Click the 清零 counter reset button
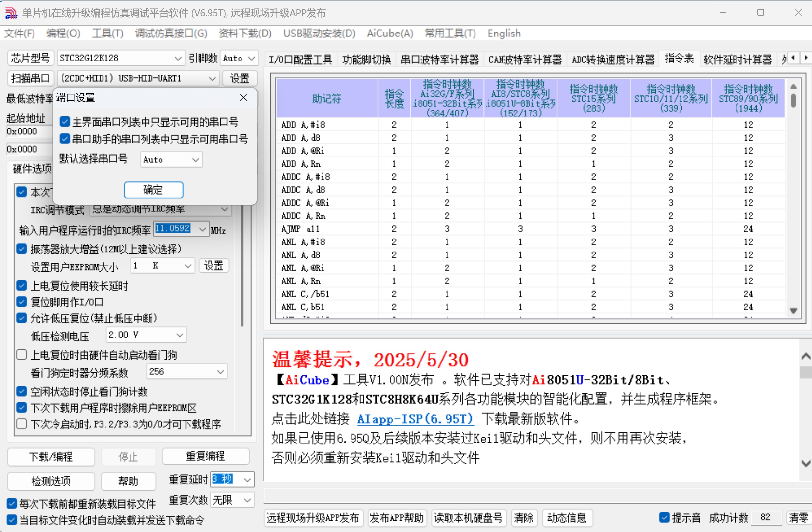 pos(798,517)
